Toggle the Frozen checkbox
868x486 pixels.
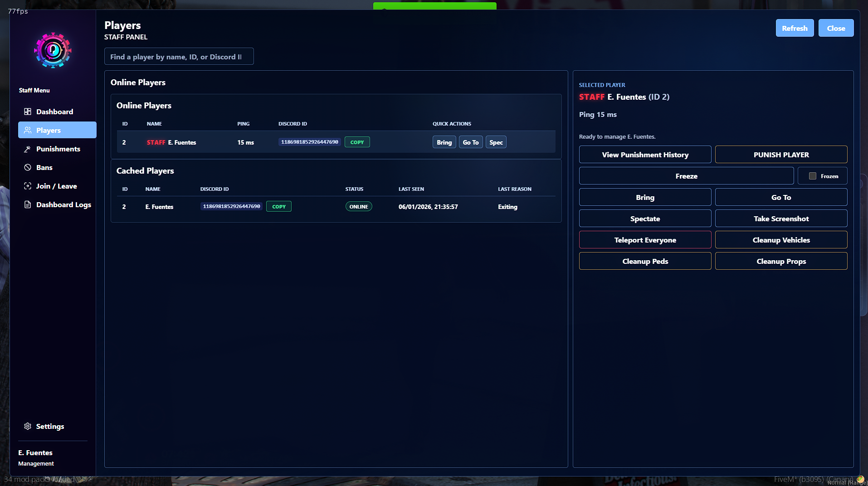click(813, 176)
